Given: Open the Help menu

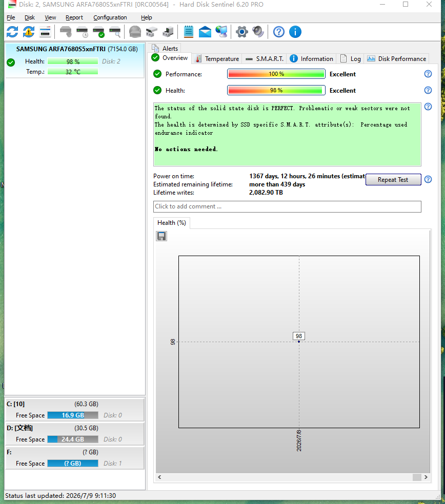Looking at the screenshot, I should coord(147,17).
